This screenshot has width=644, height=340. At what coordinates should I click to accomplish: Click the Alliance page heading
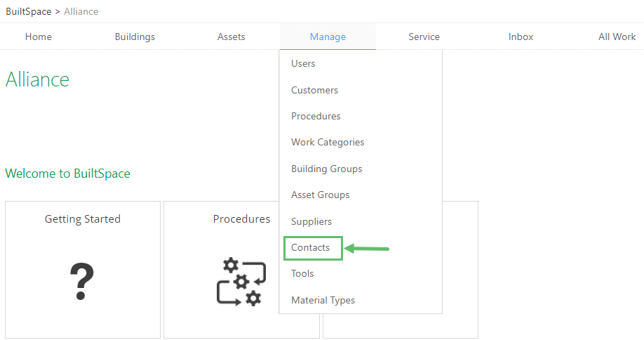click(x=37, y=79)
